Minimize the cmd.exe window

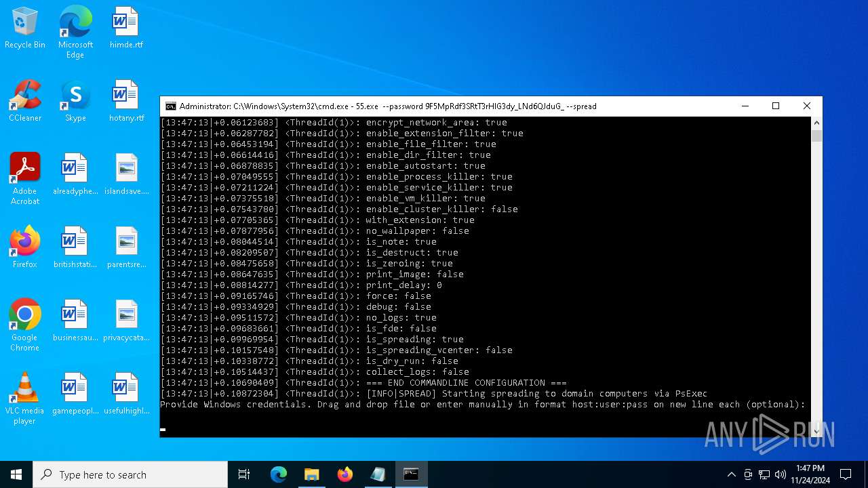(x=745, y=106)
